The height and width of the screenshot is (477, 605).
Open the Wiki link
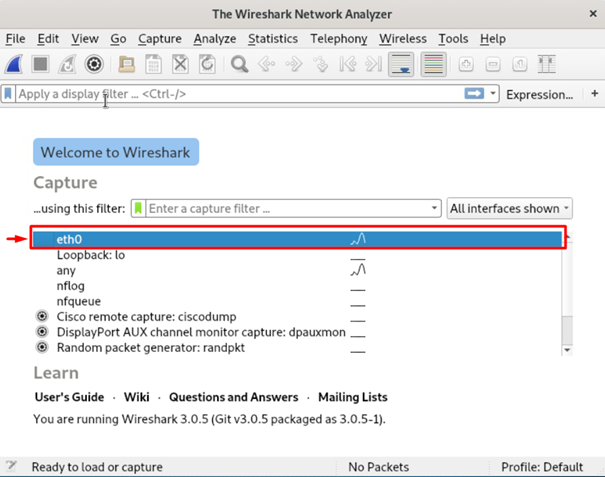137,397
